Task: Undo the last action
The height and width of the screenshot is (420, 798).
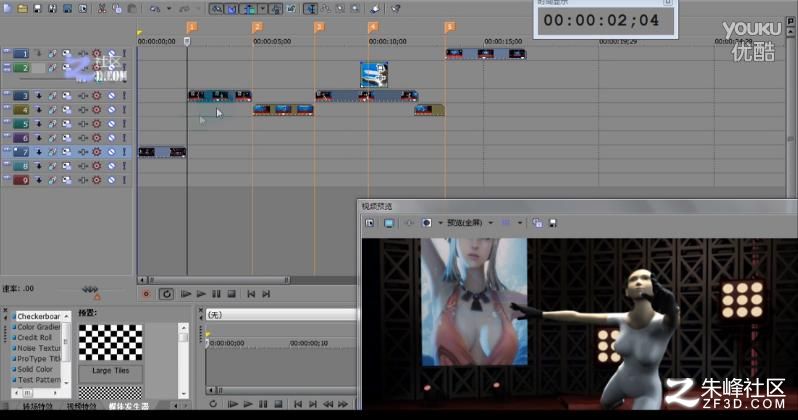Action: click(155, 8)
